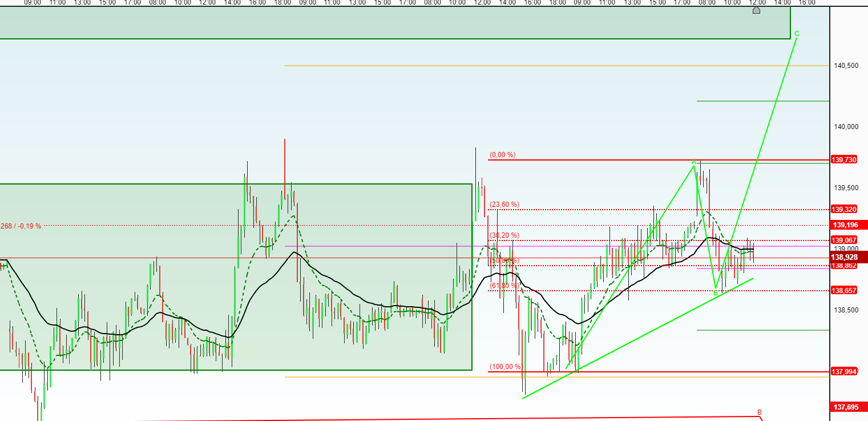Select the red 137,695 price tag
The image size is (868, 421).
pyautogui.click(x=849, y=407)
